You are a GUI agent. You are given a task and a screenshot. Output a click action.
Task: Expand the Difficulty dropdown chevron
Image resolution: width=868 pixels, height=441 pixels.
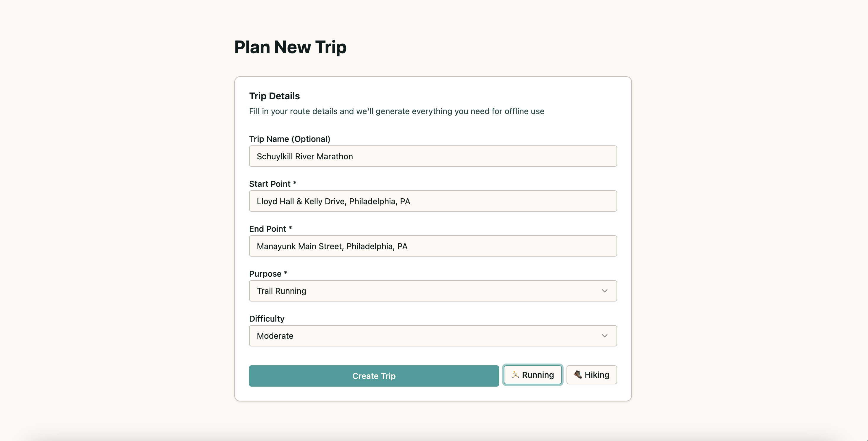604,336
